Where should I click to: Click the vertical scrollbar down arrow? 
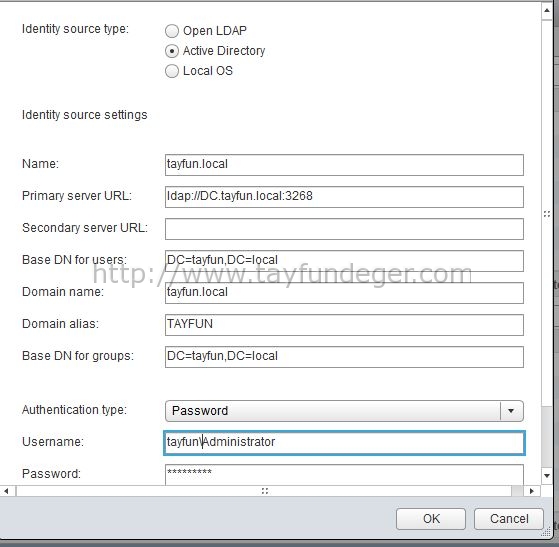click(x=547, y=476)
